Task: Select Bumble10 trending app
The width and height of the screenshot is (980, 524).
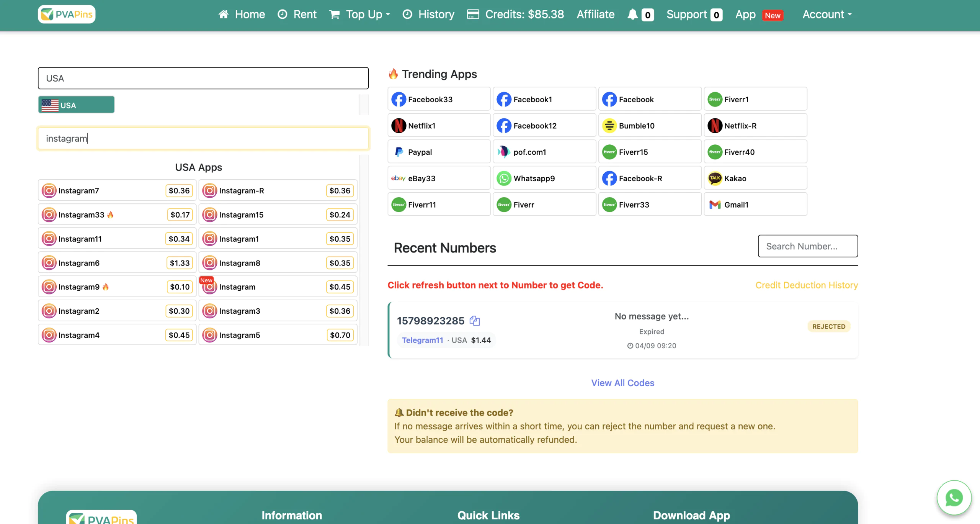Action: [x=650, y=126]
